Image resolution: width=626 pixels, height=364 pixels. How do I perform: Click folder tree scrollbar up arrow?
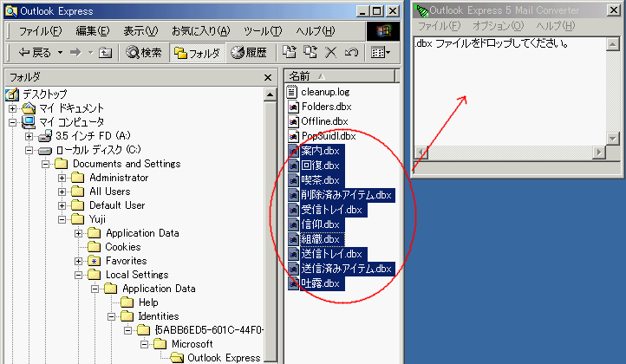point(271,94)
